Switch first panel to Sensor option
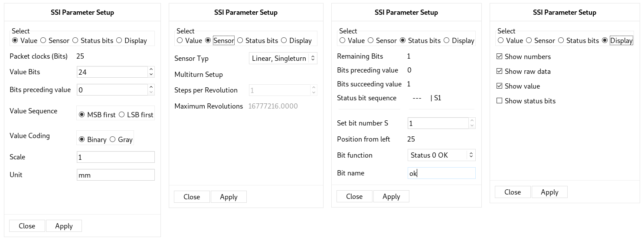The image size is (644, 241). click(55, 40)
